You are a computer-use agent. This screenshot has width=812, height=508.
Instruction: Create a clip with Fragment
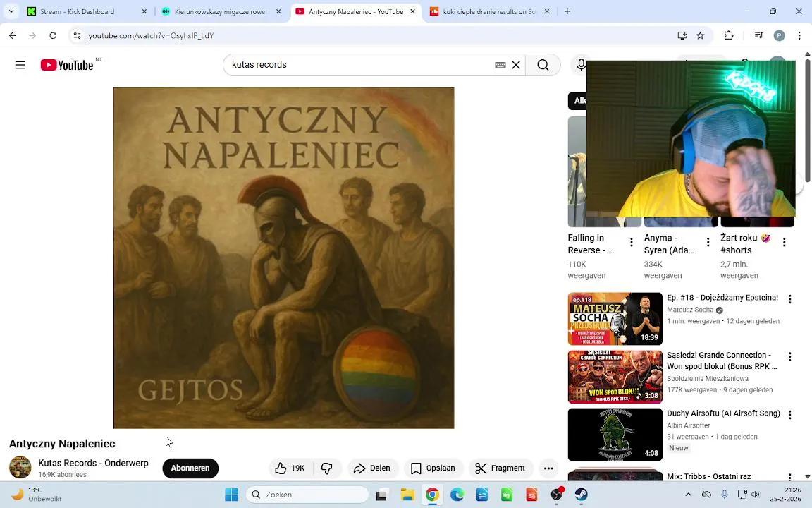pyautogui.click(x=500, y=468)
